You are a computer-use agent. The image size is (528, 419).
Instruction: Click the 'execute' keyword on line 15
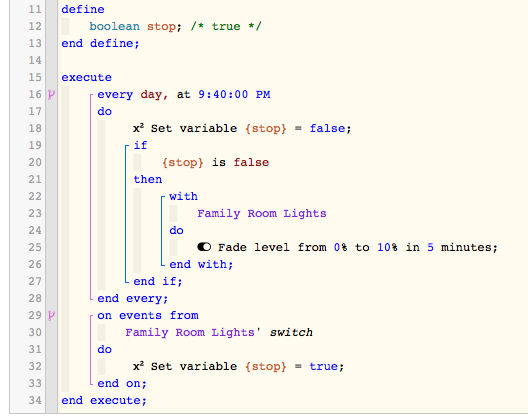click(87, 77)
